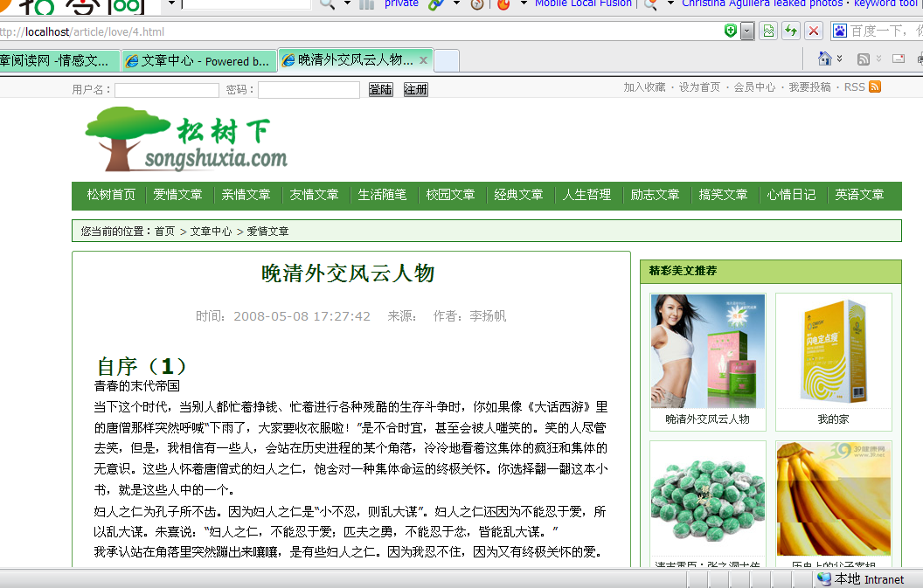
Task: Open the address bar history dropdown
Action: click(747, 31)
